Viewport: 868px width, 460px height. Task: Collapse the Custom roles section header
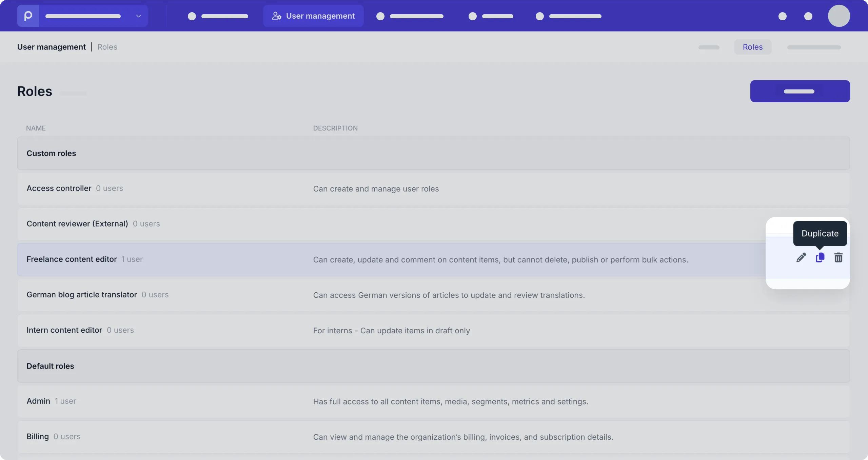pos(434,153)
